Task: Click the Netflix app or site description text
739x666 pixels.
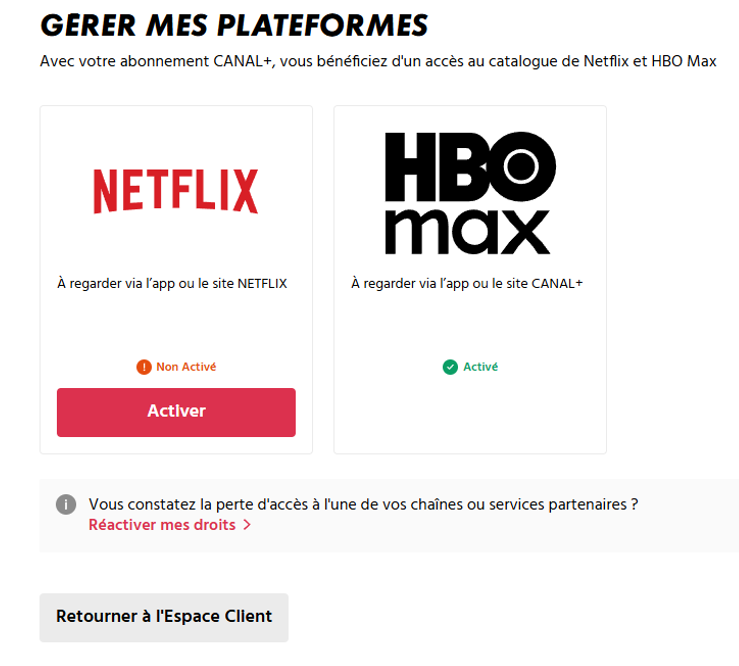Action: (172, 284)
